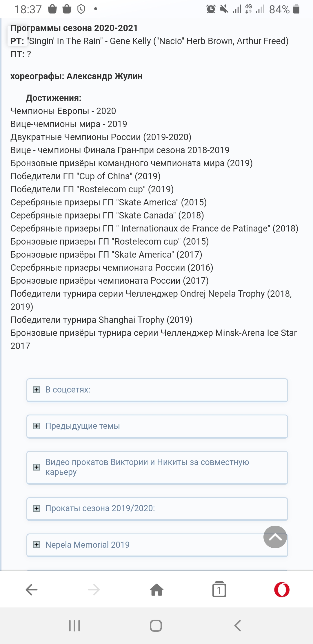Open Android recent apps button
The image size is (313, 644).
pos(74,626)
